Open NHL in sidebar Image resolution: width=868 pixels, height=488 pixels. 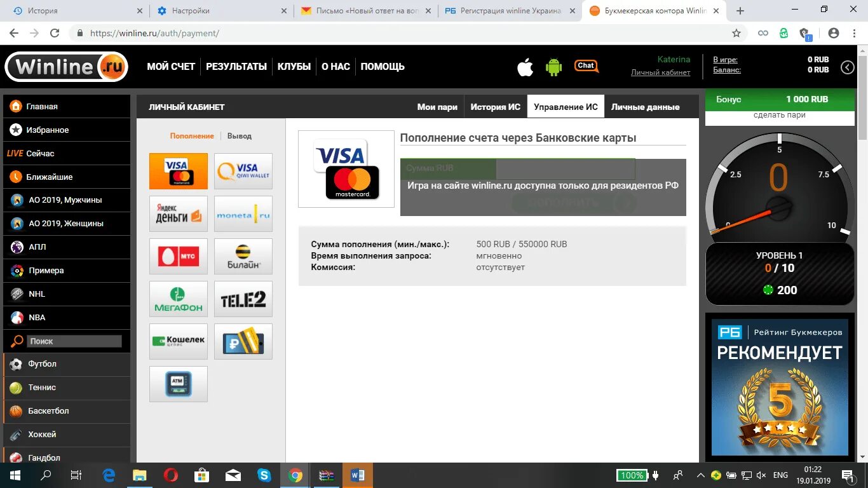point(67,294)
